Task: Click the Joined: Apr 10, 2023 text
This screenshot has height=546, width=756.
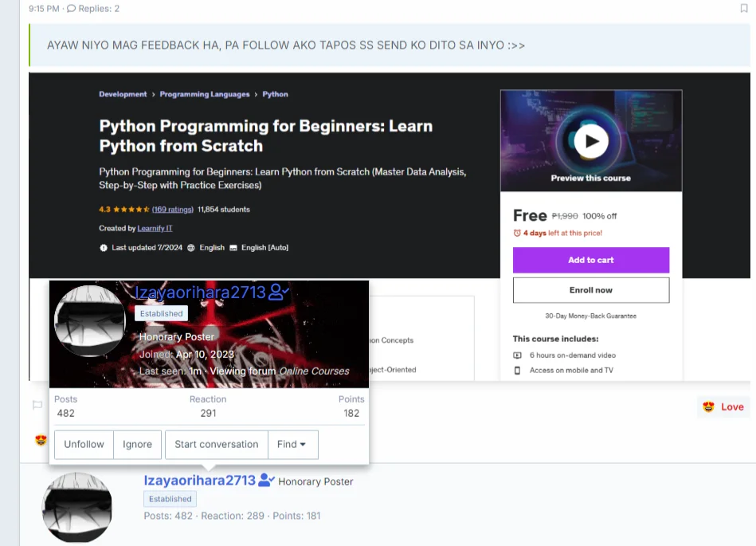Action: click(x=186, y=355)
